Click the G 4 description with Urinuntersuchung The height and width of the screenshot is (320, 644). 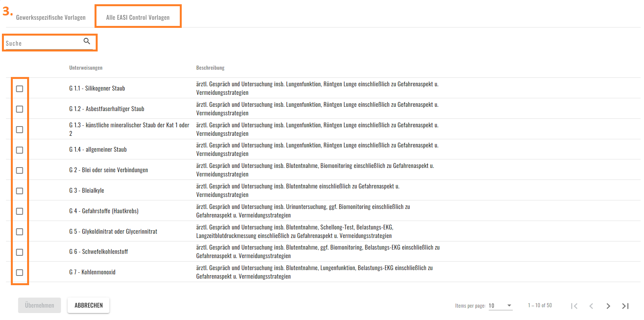303,211
